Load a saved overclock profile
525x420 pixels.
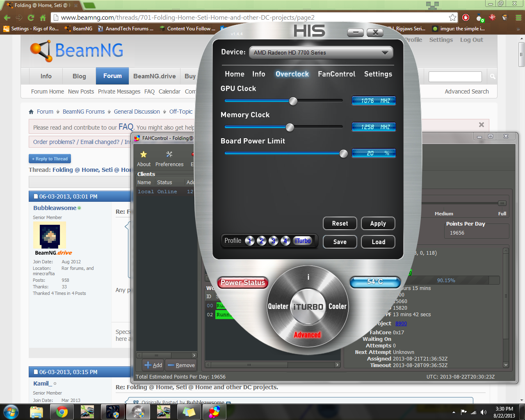coord(378,242)
